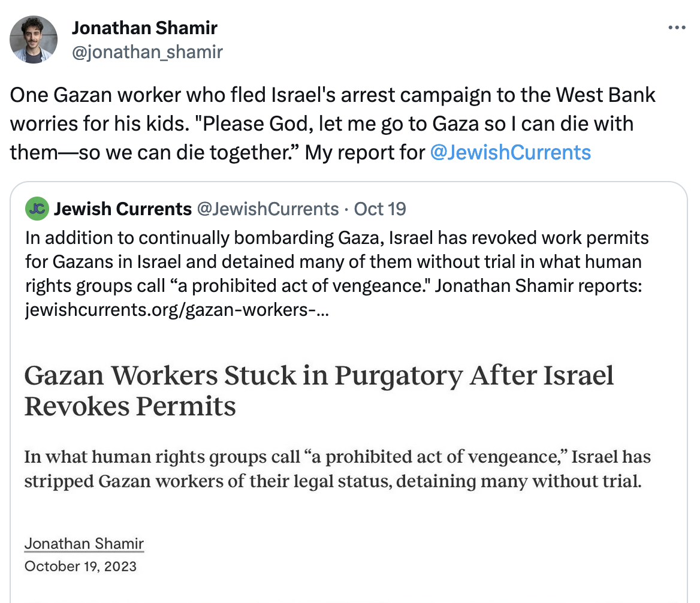700x603 pixels.
Task: Open Jonathan Shamir's profile picture
Action: pyautogui.click(x=34, y=40)
